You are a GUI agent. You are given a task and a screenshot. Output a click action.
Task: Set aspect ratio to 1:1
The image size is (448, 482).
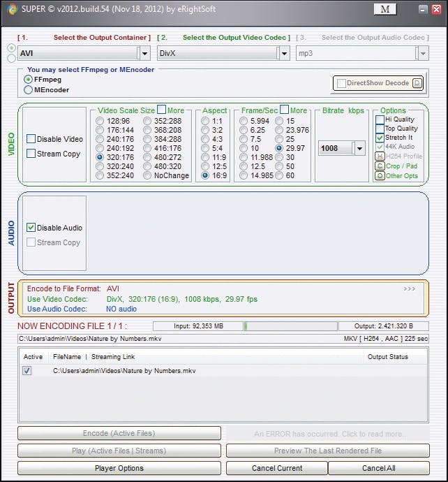point(205,121)
